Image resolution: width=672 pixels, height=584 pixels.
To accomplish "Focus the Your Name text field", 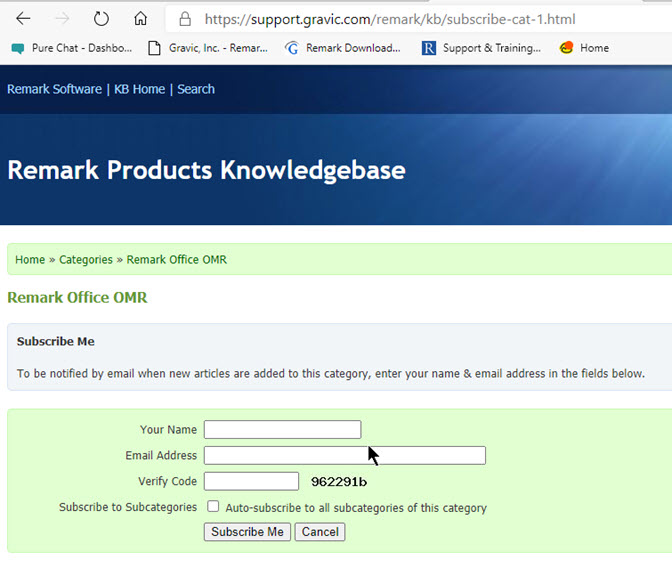I will (x=282, y=429).
